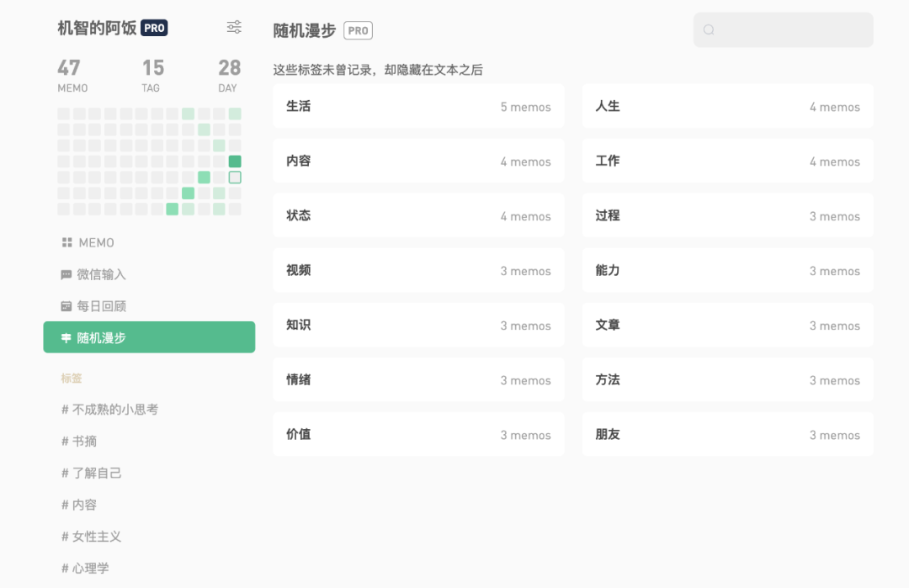Viewport: 909px width, 588px height.
Task: Click the random walk signpost icon
Action: tap(66, 337)
